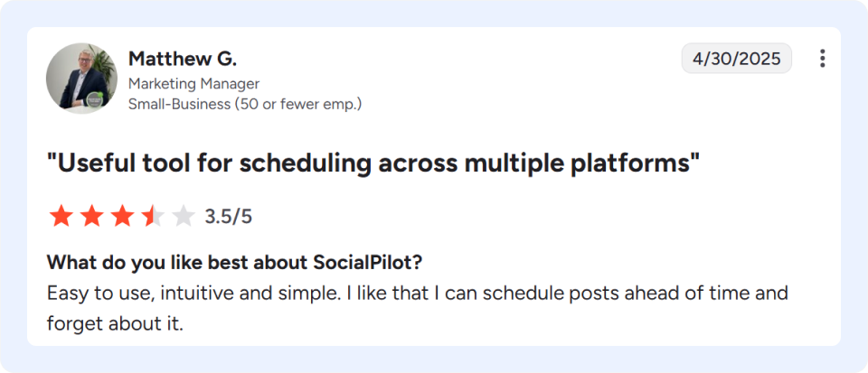Click the reviewer name Matthew G.
Screen dimensions: 868x373
[182, 59]
